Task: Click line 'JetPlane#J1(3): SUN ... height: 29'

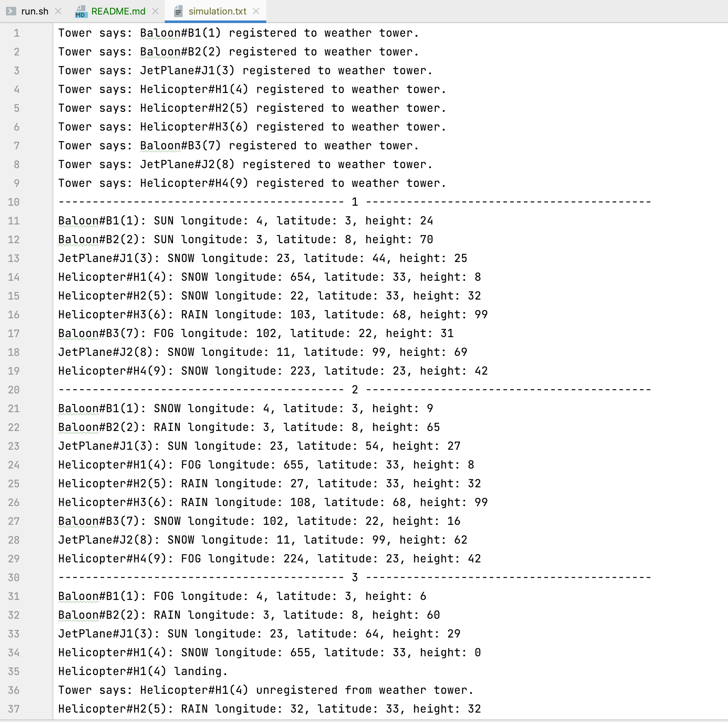Action: [x=259, y=634]
